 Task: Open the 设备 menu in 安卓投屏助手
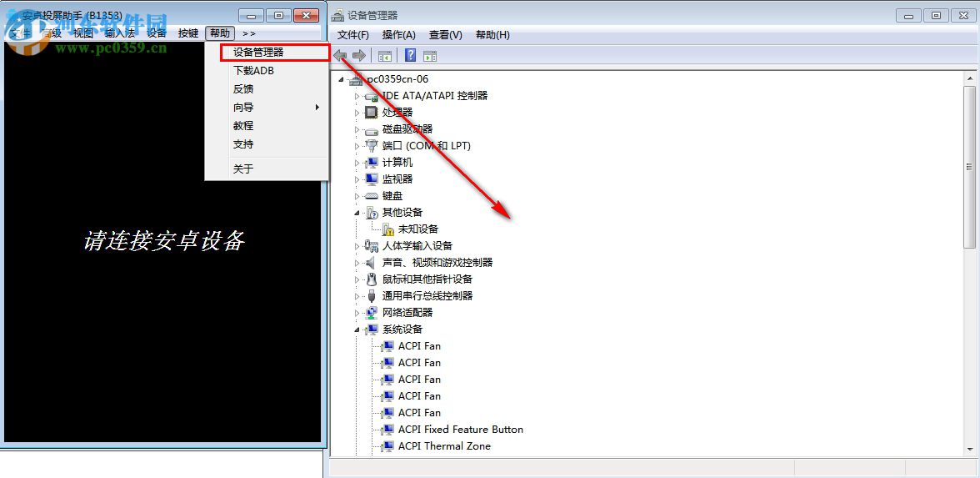(157, 33)
